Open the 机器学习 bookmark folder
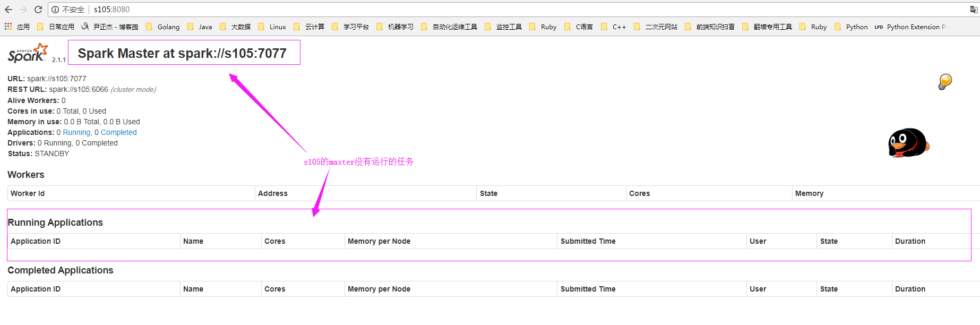This screenshot has width=980, height=325. [x=395, y=27]
